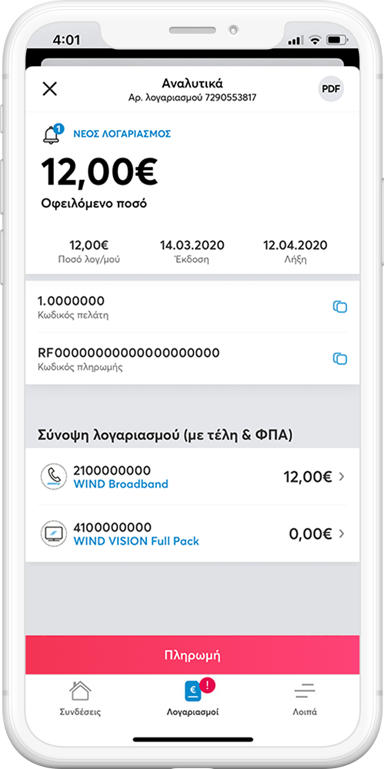The width and height of the screenshot is (384, 769).
Task: Select the number 4100000000
Action: pyautogui.click(x=112, y=528)
